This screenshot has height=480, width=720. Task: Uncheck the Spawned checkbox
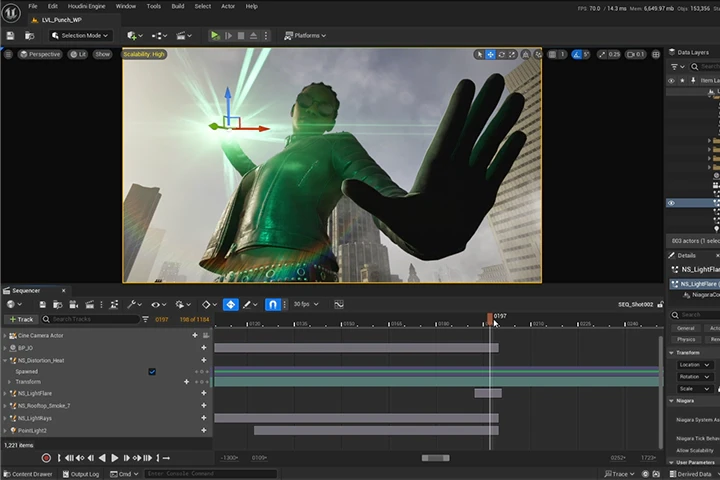152,372
